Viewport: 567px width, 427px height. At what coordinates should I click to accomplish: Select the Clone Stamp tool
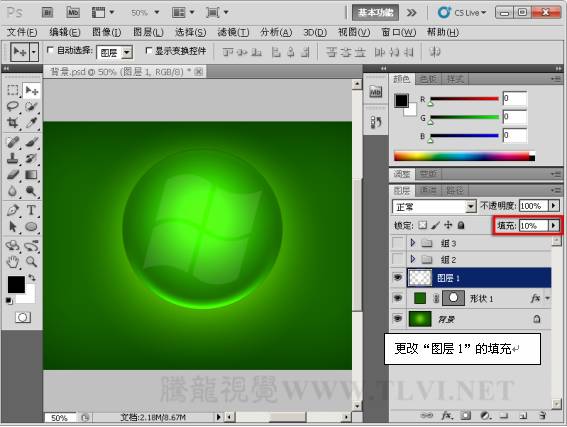(x=13, y=158)
